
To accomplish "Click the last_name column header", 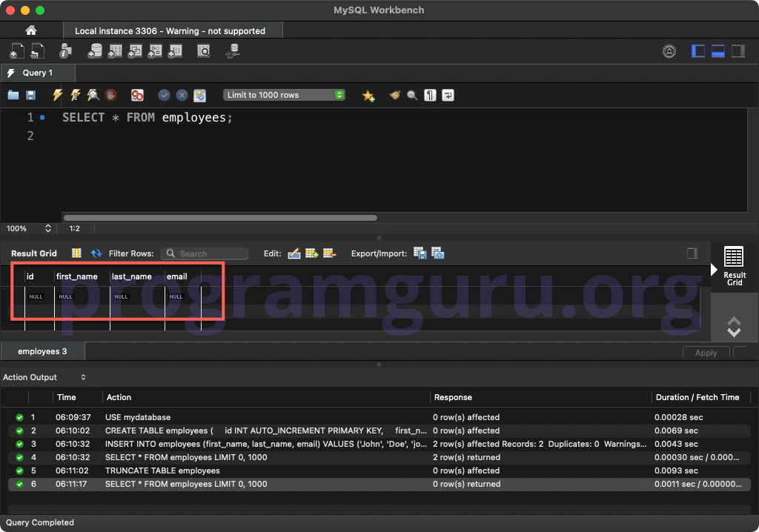I will [x=137, y=276].
